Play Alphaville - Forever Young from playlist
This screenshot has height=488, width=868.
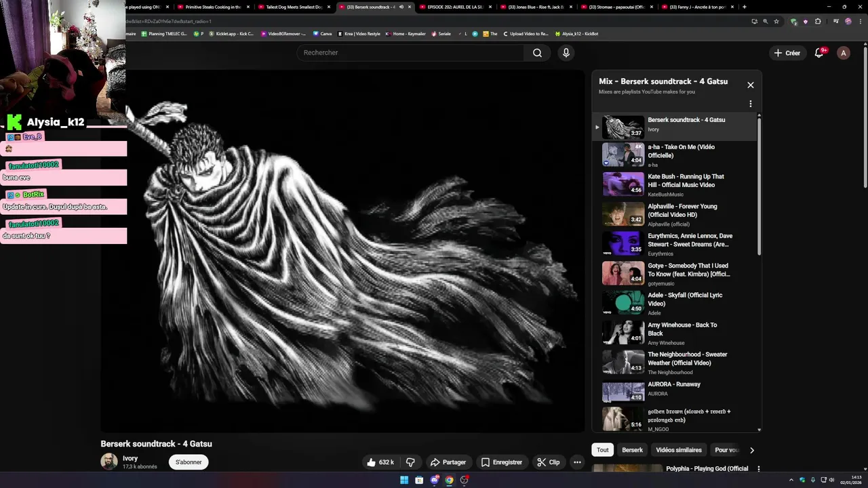tap(675, 214)
